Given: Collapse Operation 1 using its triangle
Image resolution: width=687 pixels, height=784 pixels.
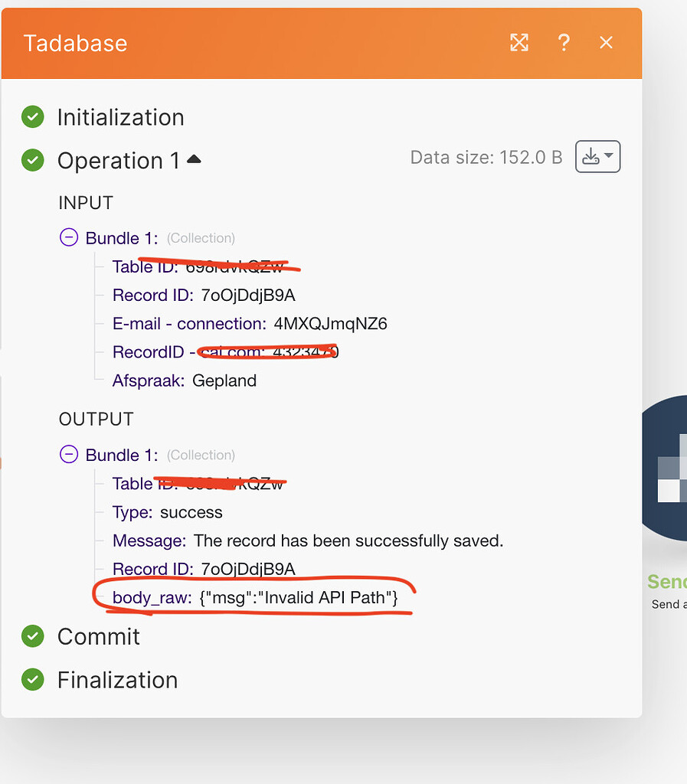Looking at the screenshot, I should pyautogui.click(x=194, y=158).
